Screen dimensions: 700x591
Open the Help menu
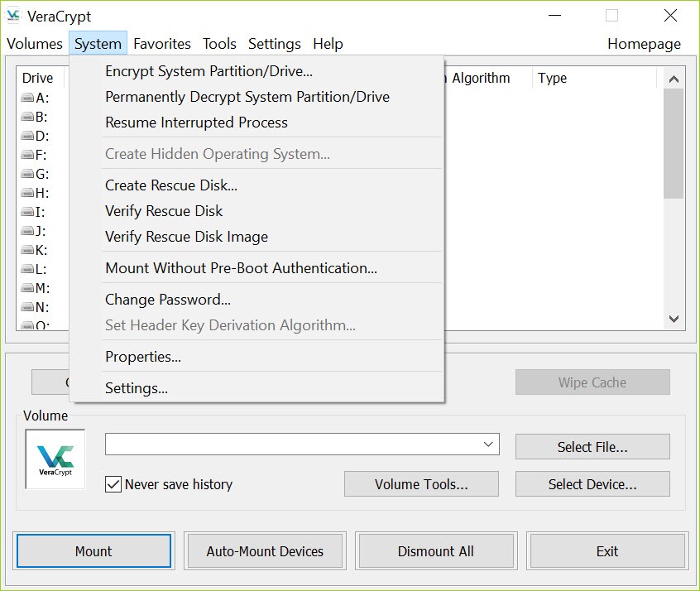(x=328, y=44)
